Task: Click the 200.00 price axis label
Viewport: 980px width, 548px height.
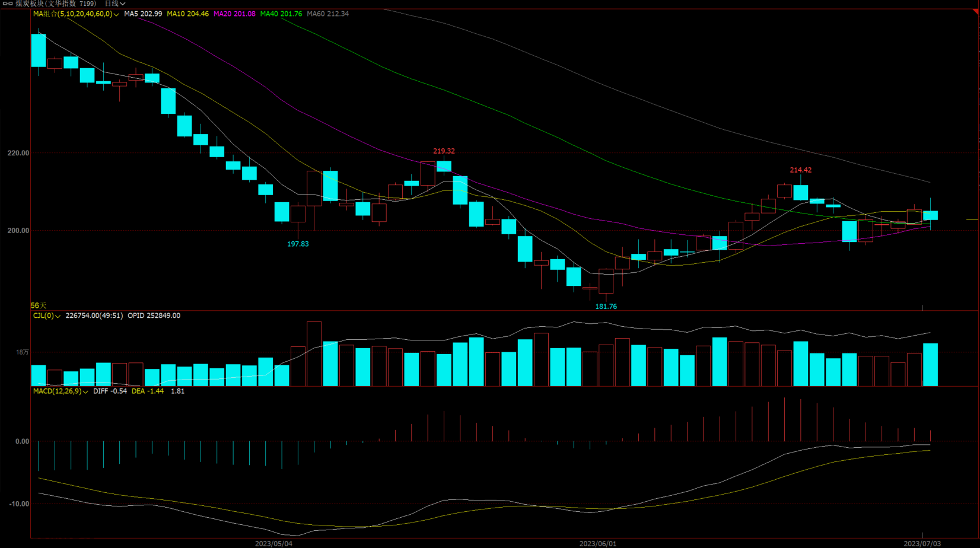Action: (x=18, y=231)
